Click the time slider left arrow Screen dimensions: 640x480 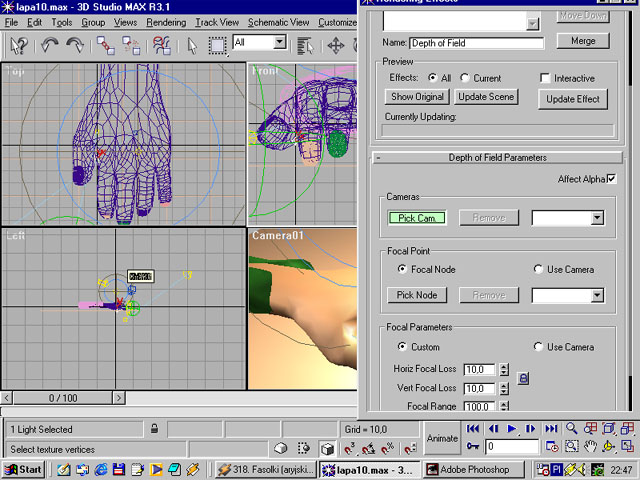(7, 398)
